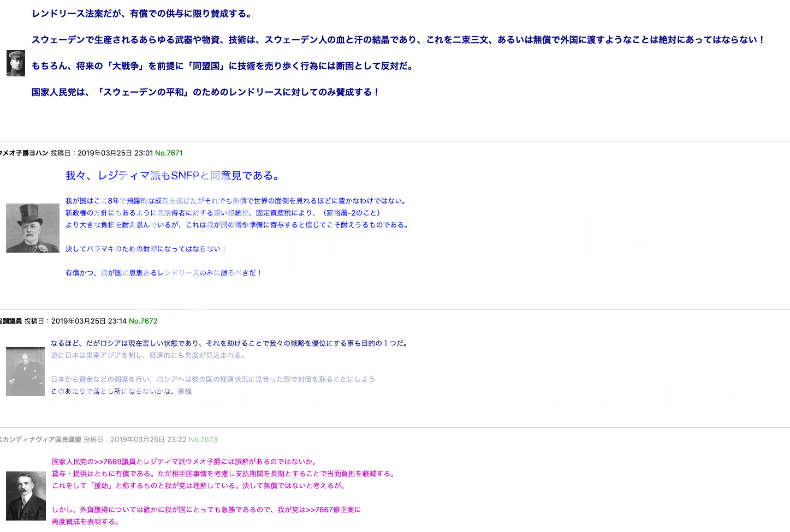Click post date 2019年03月25日 23:01
Image resolution: width=790 pixels, height=532 pixels.
(x=115, y=153)
